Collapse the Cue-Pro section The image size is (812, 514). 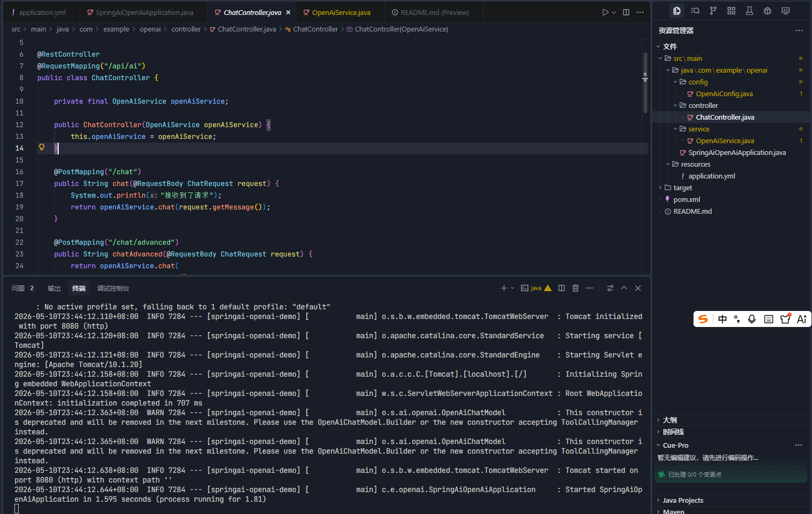[x=675, y=445]
